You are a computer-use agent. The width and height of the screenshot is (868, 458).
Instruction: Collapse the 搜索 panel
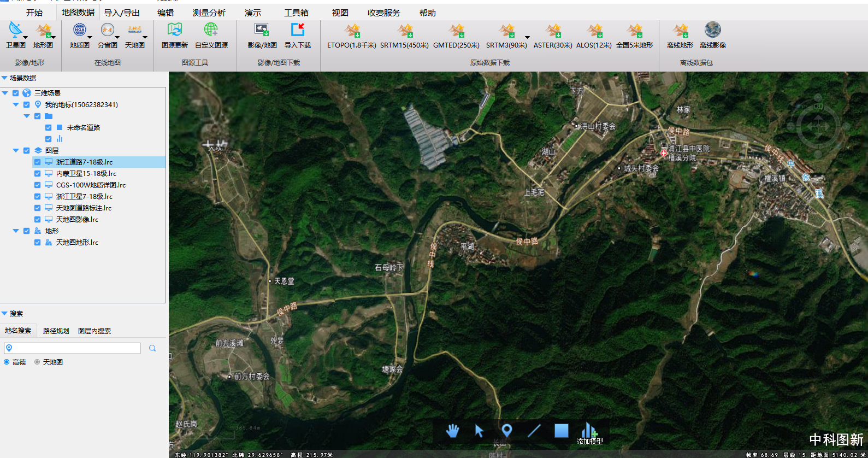[x=4, y=314]
